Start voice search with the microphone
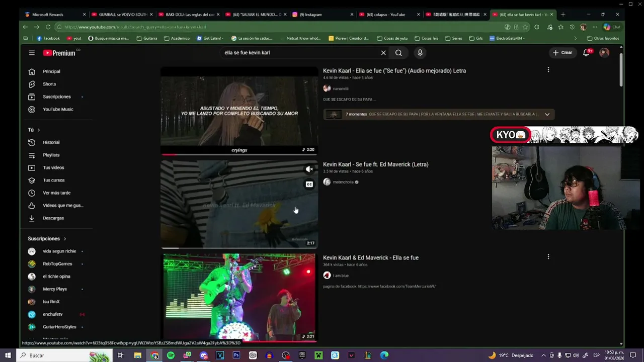Viewport: 644px width, 362px height. pyautogui.click(x=420, y=53)
